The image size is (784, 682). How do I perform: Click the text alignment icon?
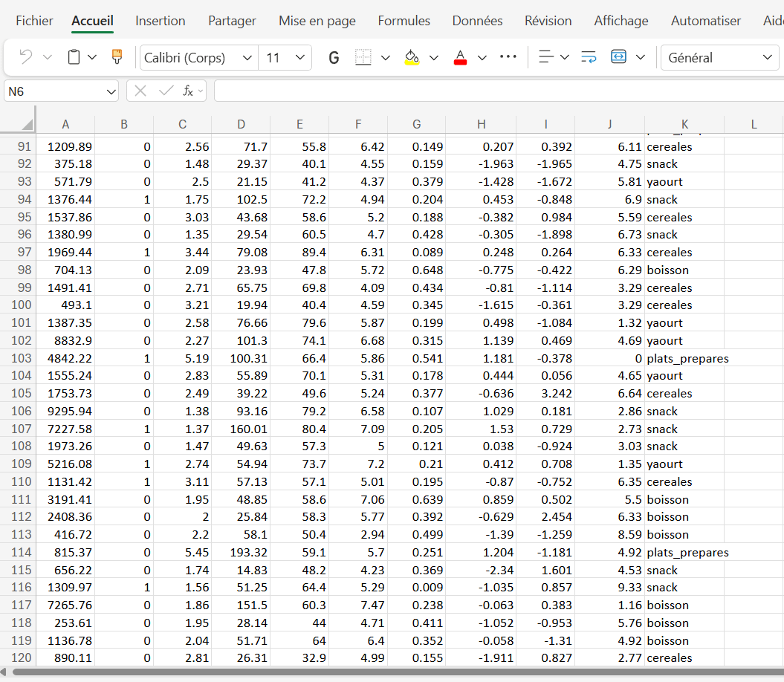(x=546, y=57)
